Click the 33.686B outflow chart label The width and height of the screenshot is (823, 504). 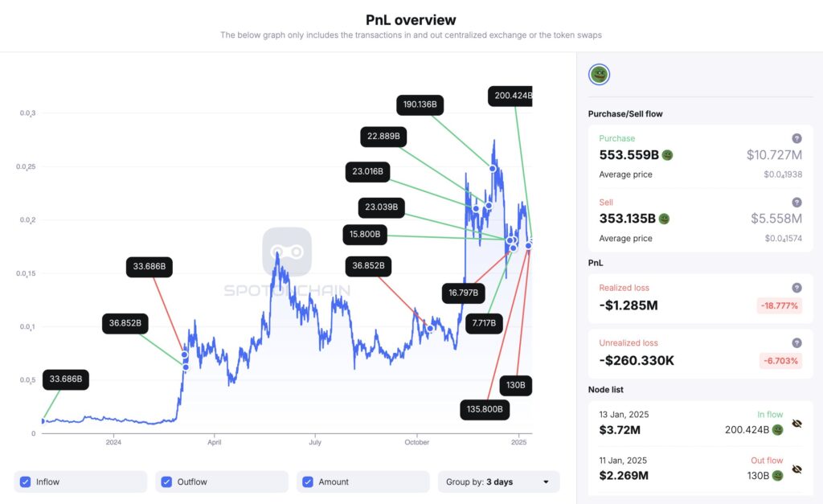click(x=150, y=267)
